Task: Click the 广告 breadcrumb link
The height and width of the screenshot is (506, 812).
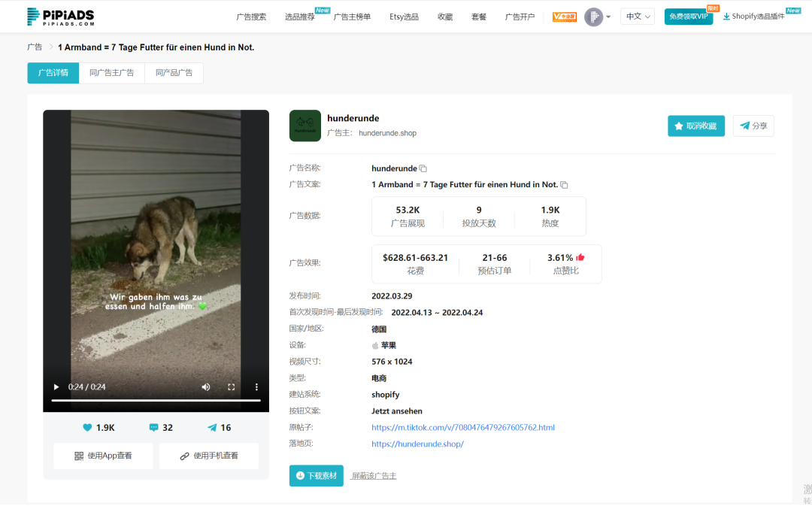Action: tap(35, 47)
